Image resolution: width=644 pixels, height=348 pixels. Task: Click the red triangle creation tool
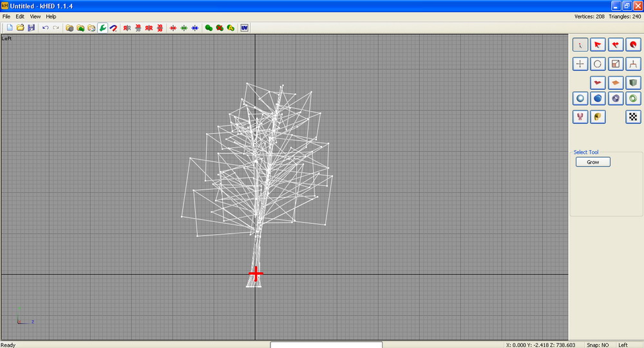pyautogui.click(x=598, y=82)
